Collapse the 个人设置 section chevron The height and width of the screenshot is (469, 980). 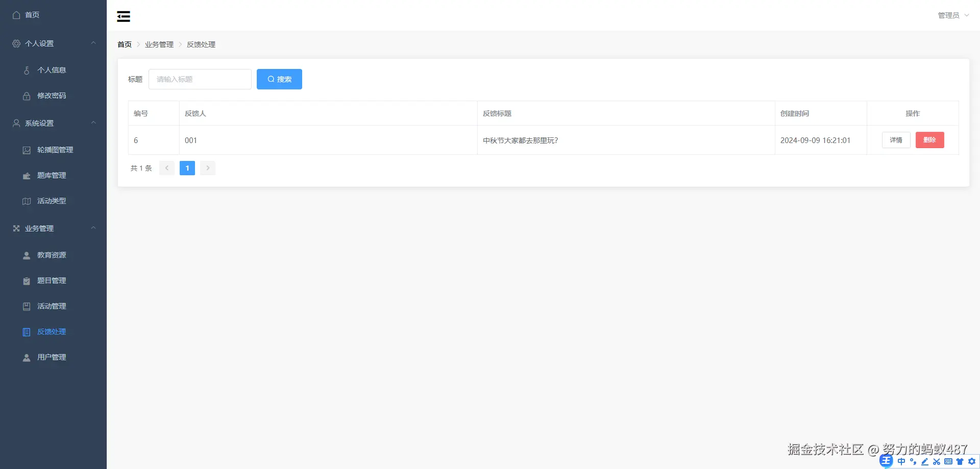(93, 43)
